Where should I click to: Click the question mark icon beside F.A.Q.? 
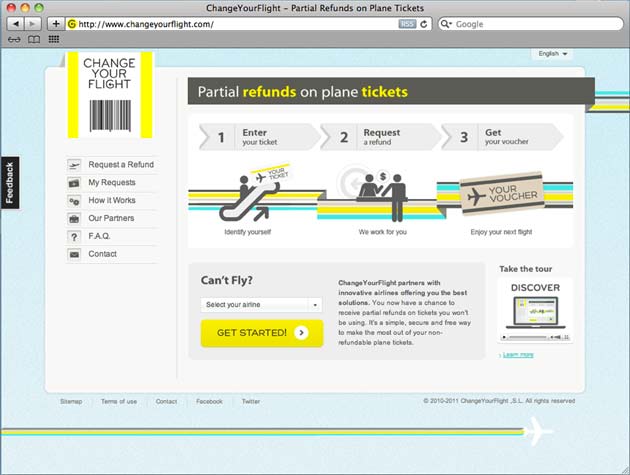[74, 237]
